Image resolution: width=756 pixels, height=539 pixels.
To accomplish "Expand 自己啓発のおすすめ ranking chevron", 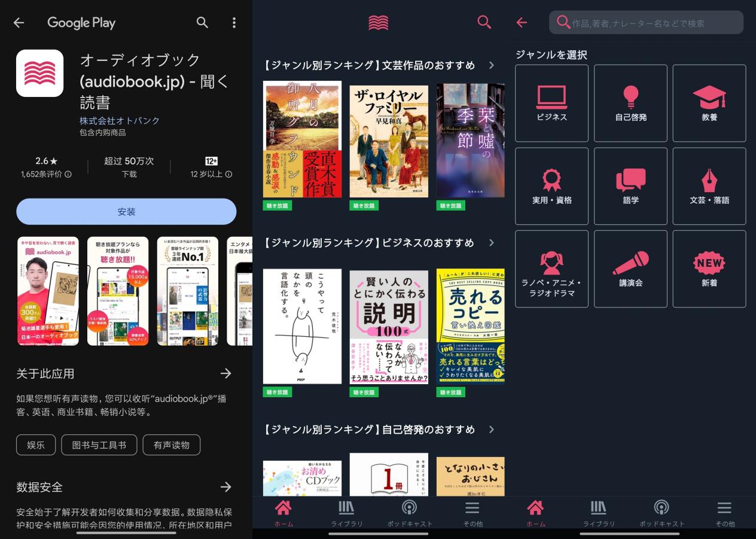I will tap(492, 430).
